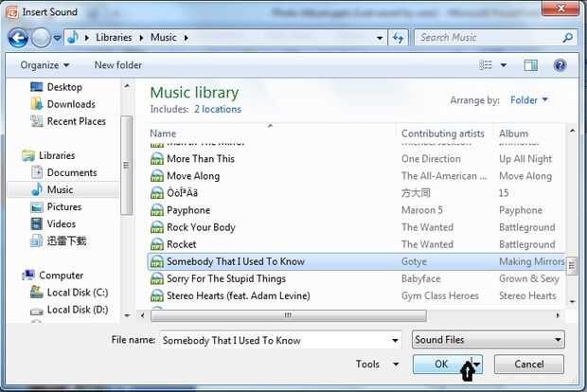Screen dimensions: 587x392
Task: Open Documents library
Action: pos(72,172)
